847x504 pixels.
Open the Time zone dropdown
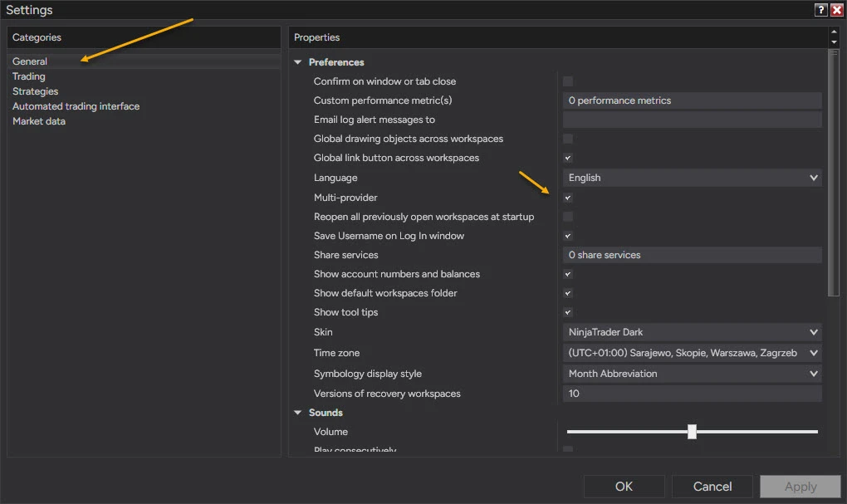(692, 353)
